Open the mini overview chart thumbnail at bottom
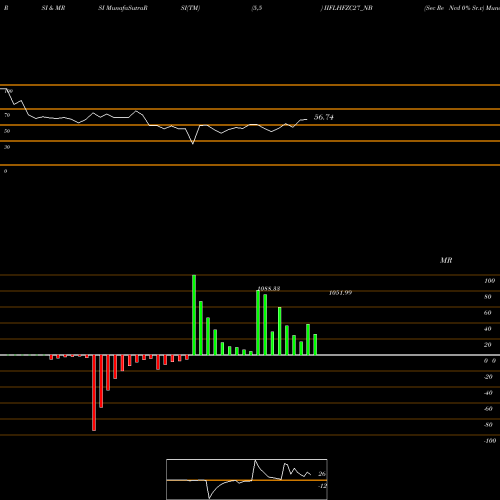 247,479
